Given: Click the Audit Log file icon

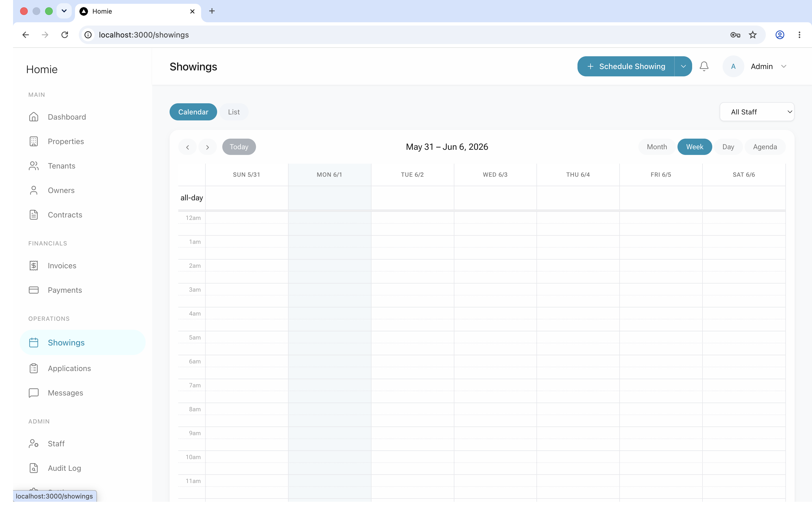Looking at the screenshot, I should (x=34, y=468).
